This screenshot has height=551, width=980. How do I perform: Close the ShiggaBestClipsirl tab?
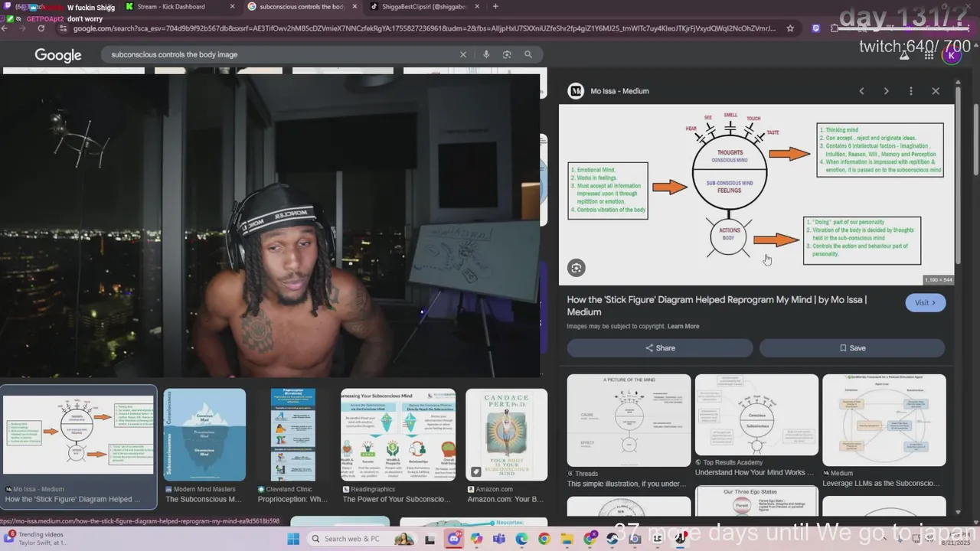[x=475, y=7]
